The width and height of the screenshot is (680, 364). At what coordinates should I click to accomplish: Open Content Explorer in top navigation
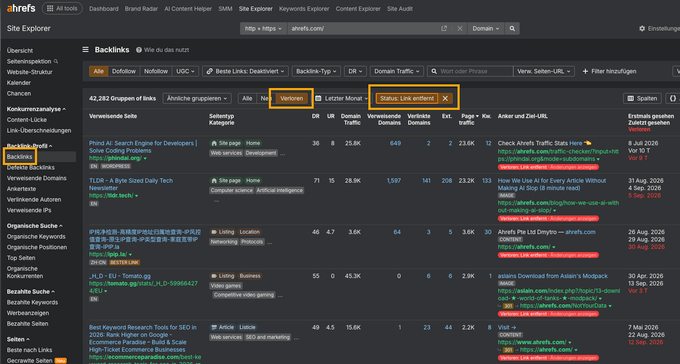(x=358, y=9)
